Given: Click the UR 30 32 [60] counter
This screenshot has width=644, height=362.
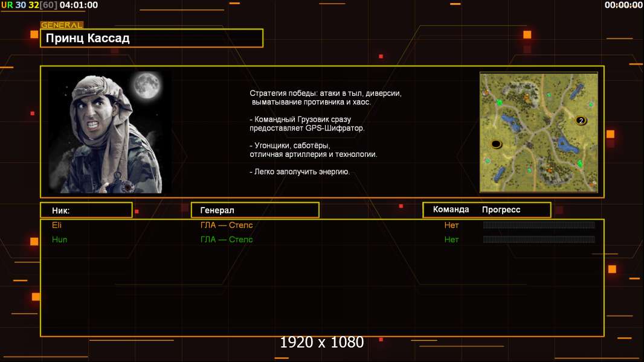Looking at the screenshot, I should pyautogui.click(x=29, y=5).
